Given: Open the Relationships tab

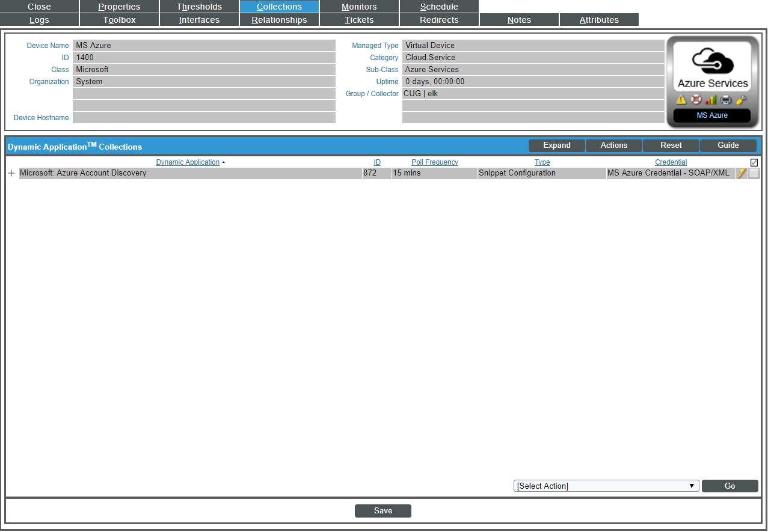Looking at the screenshot, I should click(279, 19).
